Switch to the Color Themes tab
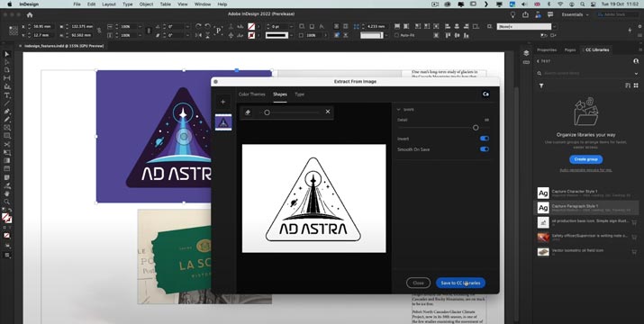644x324 pixels. (x=252, y=94)
